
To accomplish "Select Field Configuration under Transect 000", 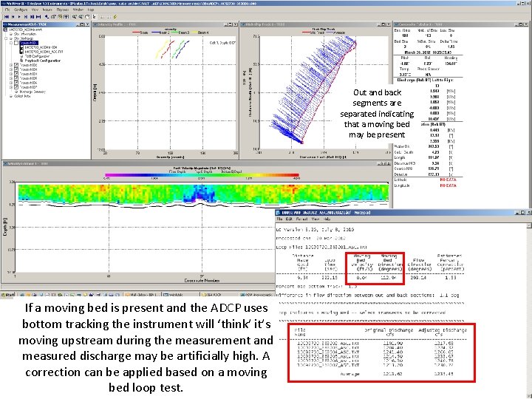I will (x=37, y=56).
